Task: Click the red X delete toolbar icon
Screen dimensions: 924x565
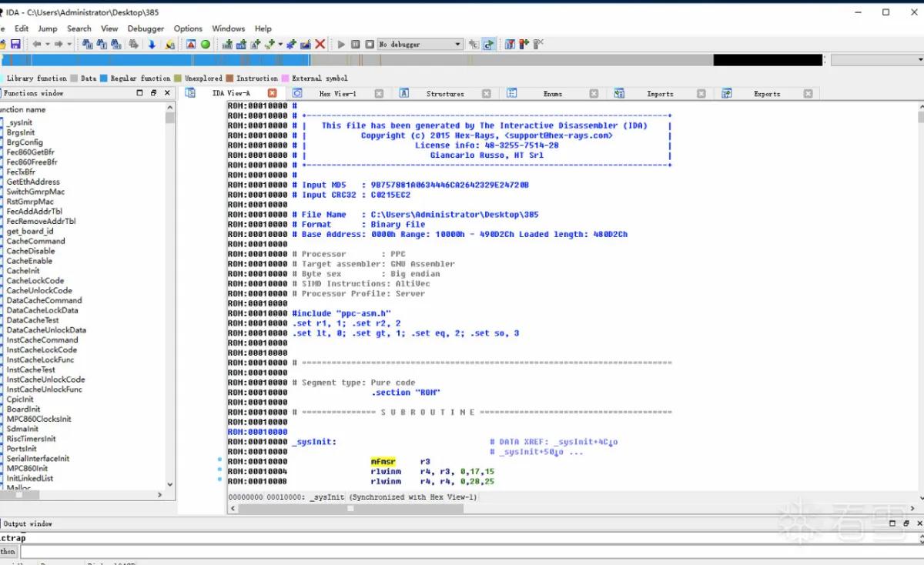Action: pyautogui.click(x=320, y=45)
